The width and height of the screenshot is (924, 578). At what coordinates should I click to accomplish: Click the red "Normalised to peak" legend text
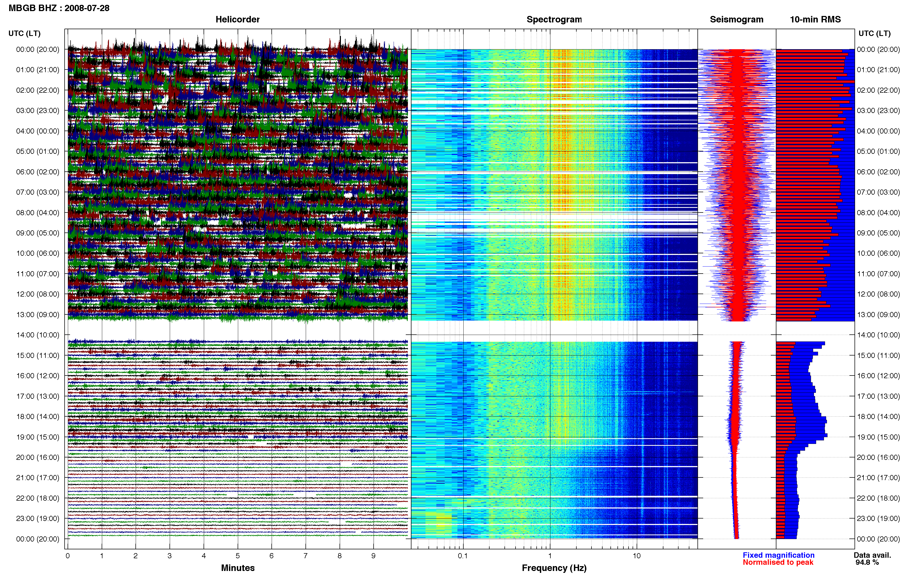778,563
